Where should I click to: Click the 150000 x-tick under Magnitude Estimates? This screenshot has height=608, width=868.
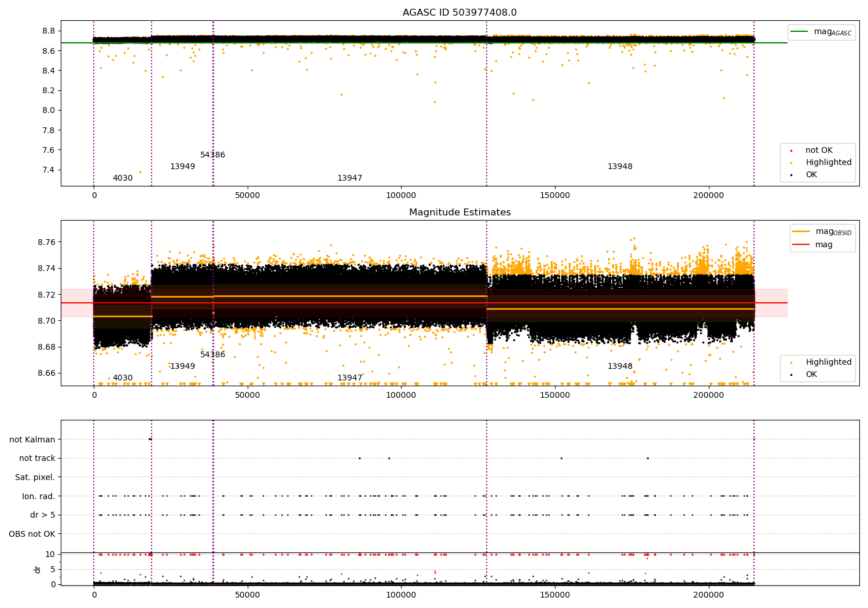coord(555,395)
